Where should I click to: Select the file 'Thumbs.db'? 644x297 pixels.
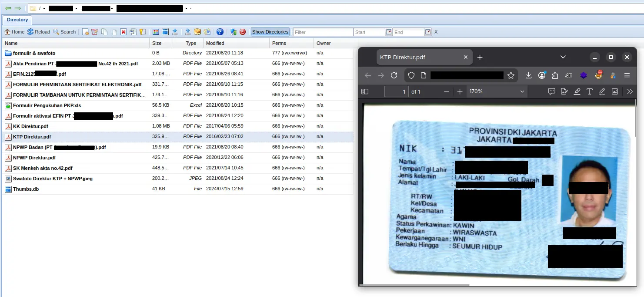coord(26,189)
